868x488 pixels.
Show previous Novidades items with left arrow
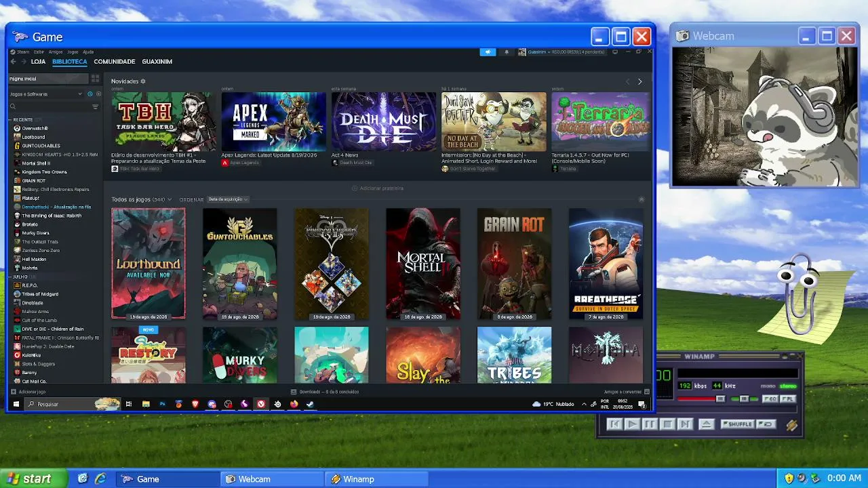point(628,82)
